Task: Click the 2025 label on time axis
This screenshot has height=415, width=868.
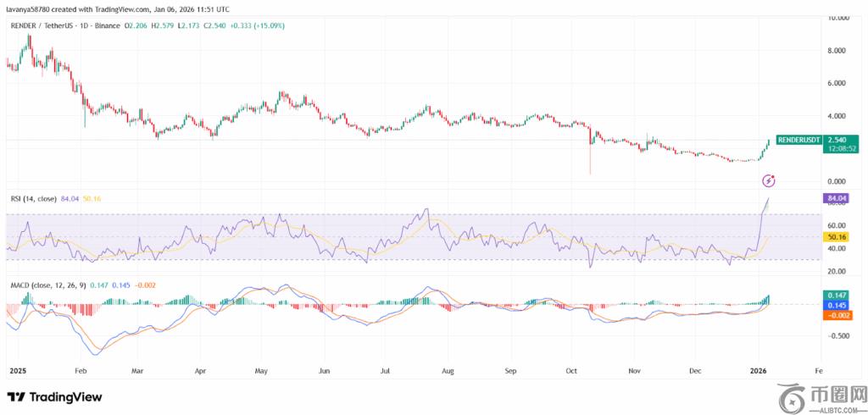Action: point(17,371)
